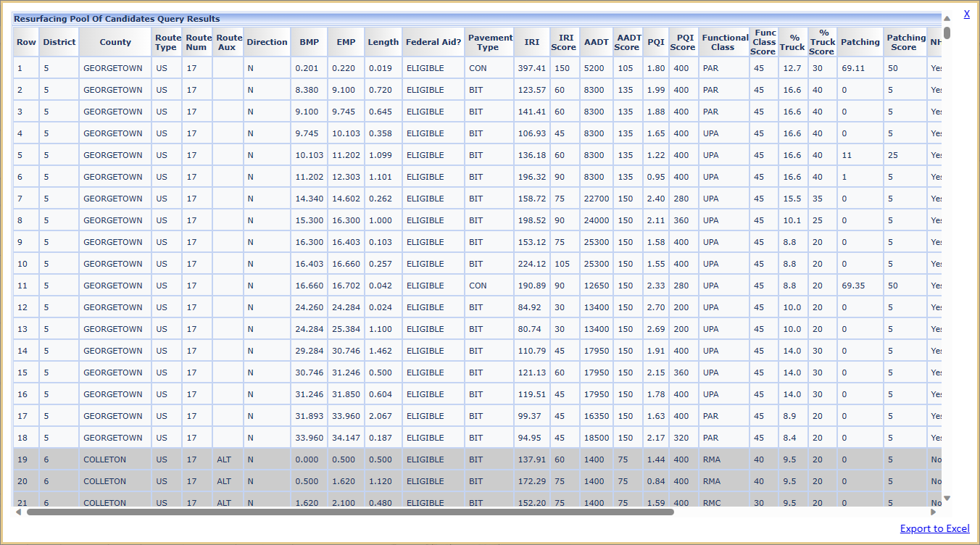Click the Export to Excel link
Viewport: 980px width, 545px height.
934,528
